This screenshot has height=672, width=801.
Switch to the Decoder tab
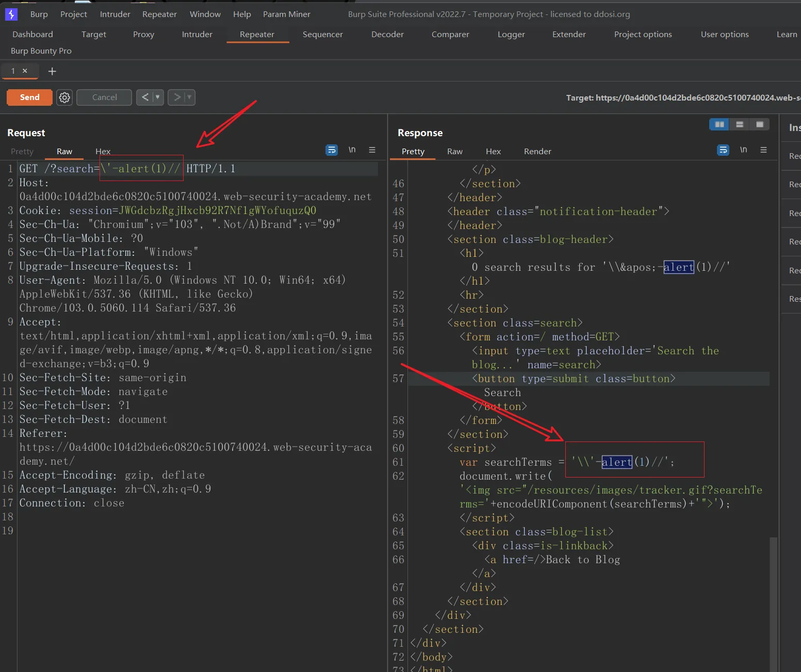tap(387, 35)
